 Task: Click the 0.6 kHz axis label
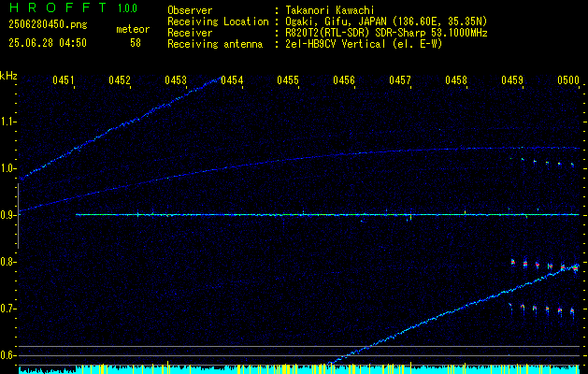coord(7,355)
